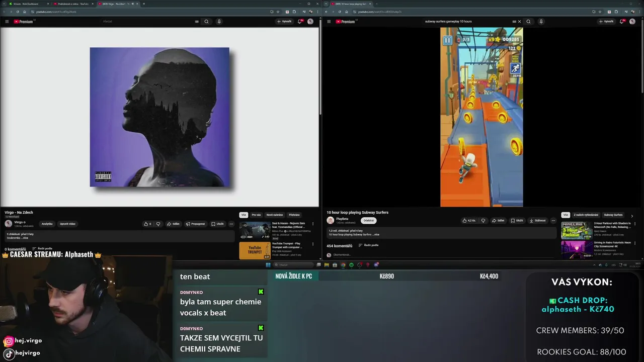
Task: Start voice search in right YouTube window
Action: tap(541, 22)
